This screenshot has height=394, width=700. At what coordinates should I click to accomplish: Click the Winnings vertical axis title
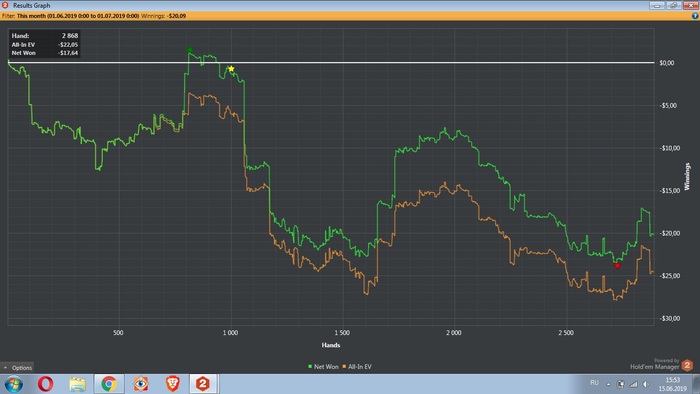(x=687, y=177)
